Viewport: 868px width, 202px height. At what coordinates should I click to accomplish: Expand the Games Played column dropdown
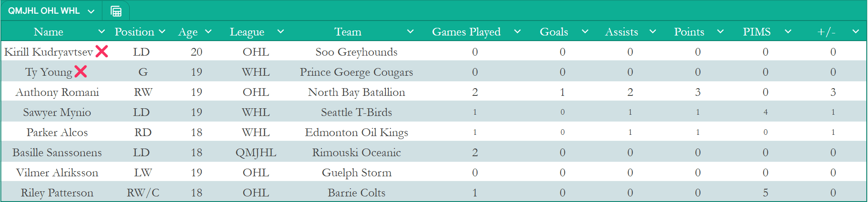[x=517, y=32]
